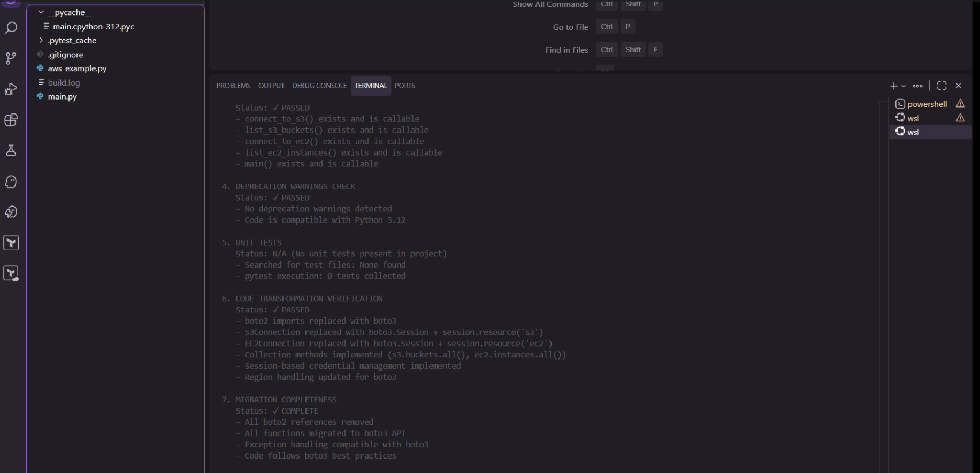Click the '5. UNIT TESTS' heading
The image size is (980, 473).
pos(251,242)
